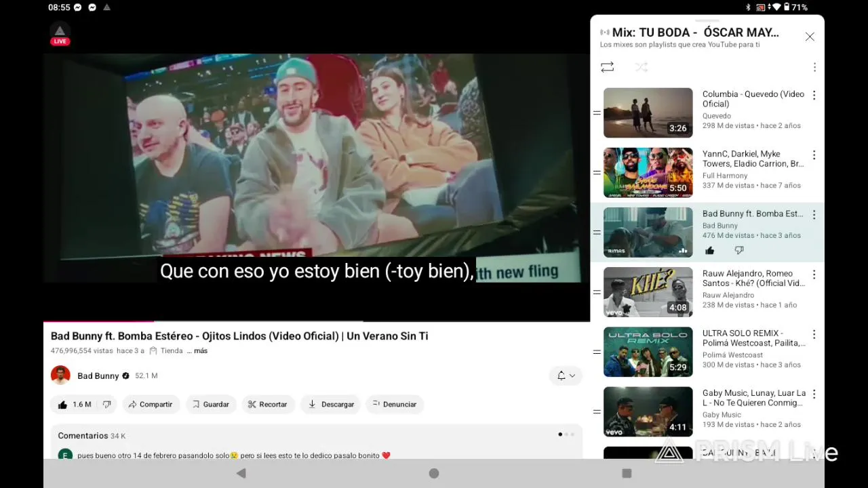Grab reorder handle for Khé? video

(597, 292)
